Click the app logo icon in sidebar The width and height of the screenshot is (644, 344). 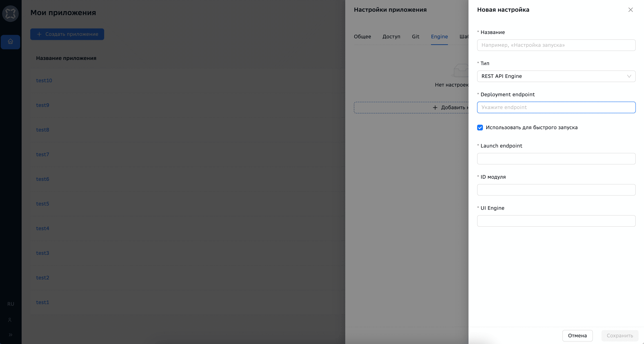pos(10,13)
